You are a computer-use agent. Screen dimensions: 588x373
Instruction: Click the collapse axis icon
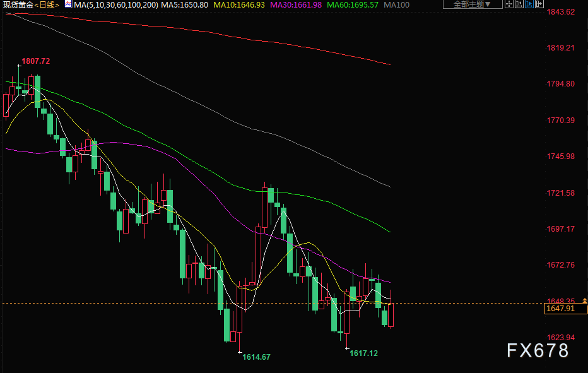pos(519,4)
